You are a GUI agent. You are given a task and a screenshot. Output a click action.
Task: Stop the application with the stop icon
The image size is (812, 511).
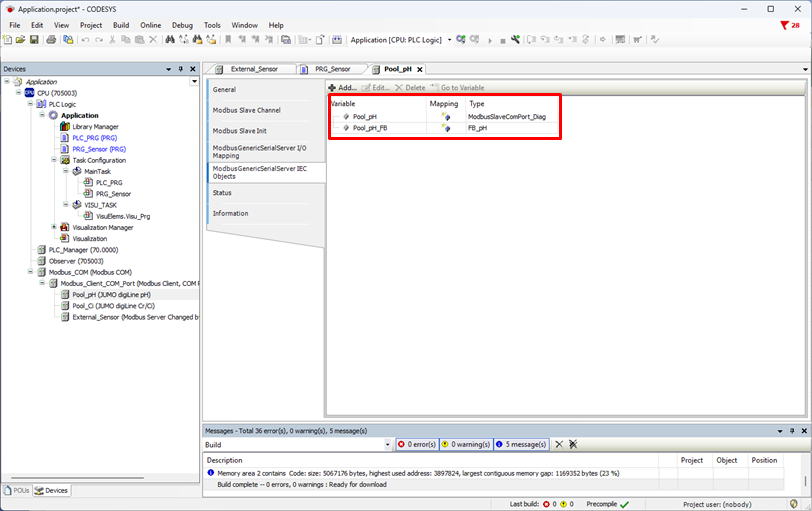(x=503, y=41)
